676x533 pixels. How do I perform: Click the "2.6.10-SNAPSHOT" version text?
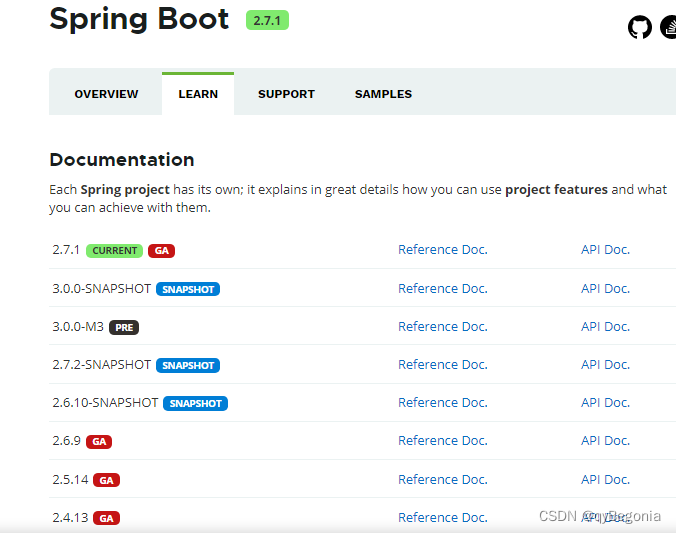pos(105,402)
